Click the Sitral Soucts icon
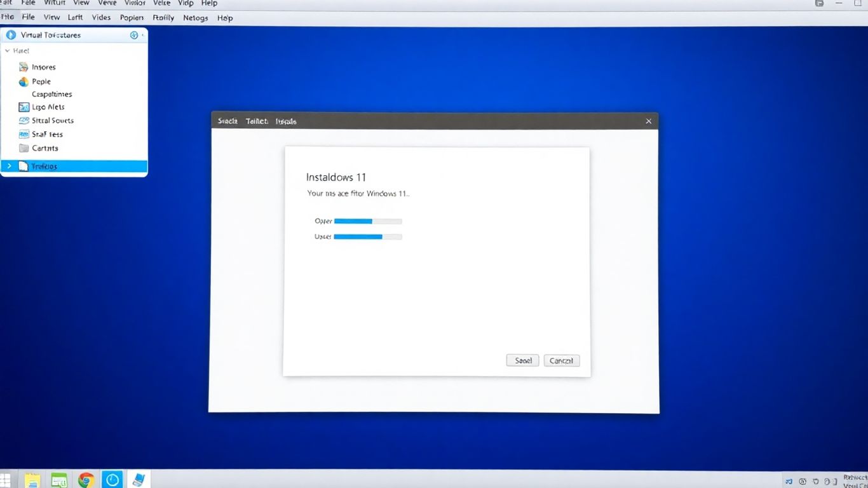 tap(24, 120)
